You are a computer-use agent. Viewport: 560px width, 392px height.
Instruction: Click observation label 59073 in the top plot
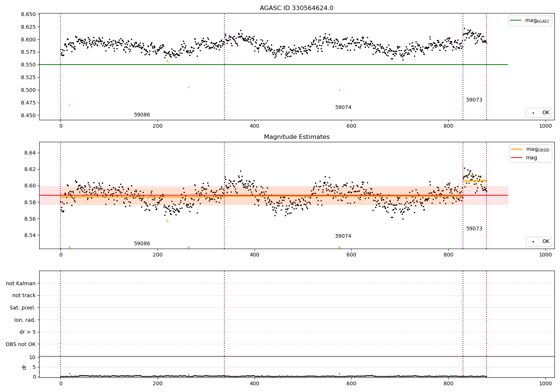(x=474, y=100)
